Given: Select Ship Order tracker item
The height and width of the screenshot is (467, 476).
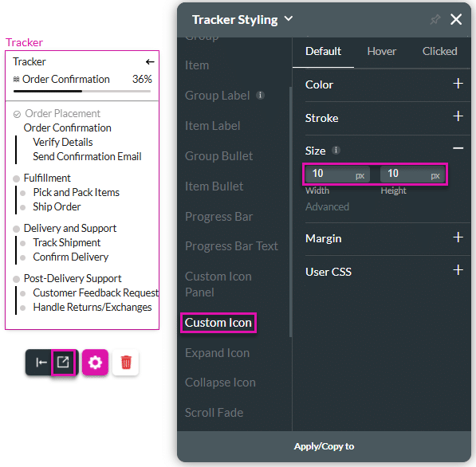Looking at the screenshot, I should tap(57, 207).
